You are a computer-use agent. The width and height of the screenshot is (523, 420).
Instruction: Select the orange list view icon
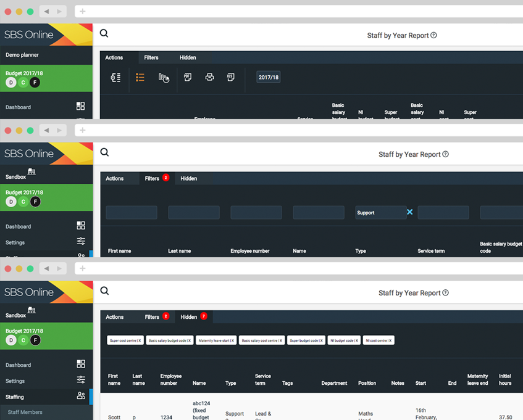(x=140, y=78)
